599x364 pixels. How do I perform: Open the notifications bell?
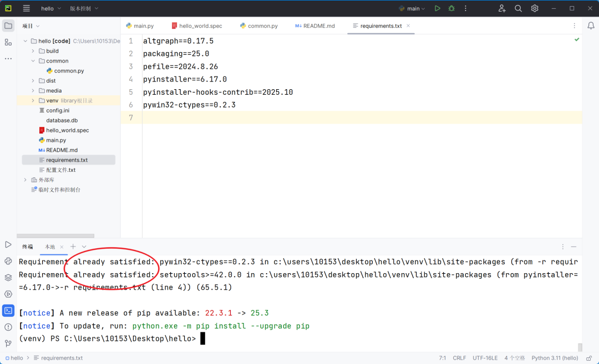coord(591,25)
